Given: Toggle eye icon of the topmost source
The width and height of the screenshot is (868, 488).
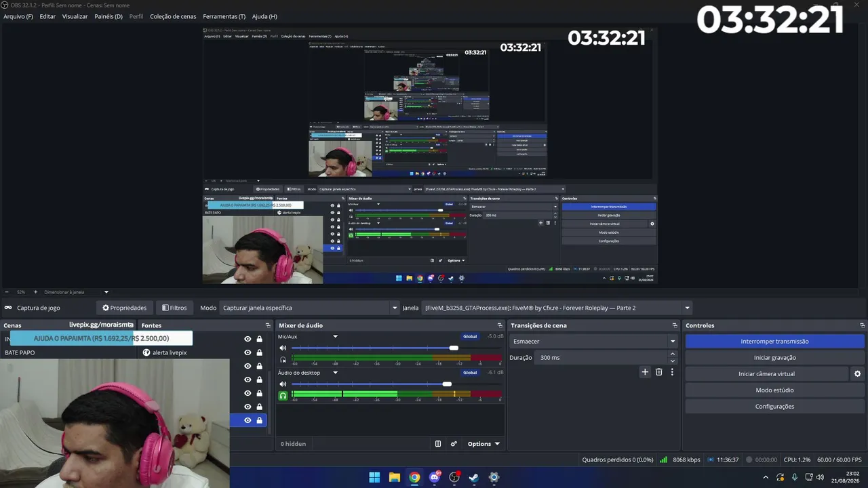Looking at the screenshot, I should click(x=248, y=339).
